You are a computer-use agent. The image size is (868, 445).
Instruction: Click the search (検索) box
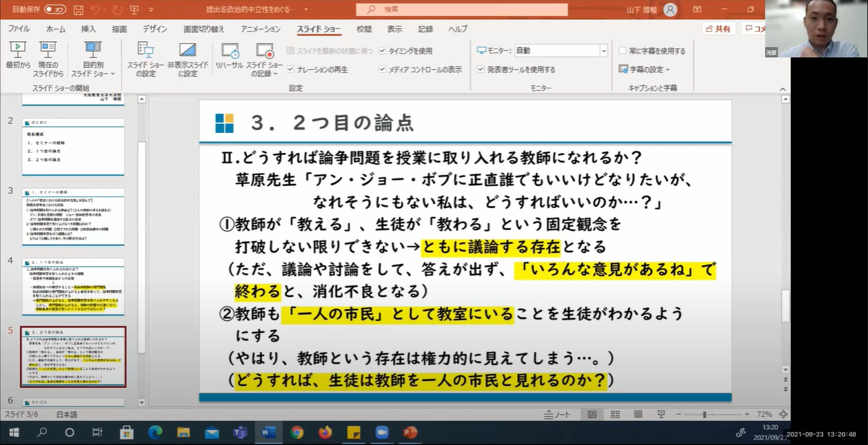point(462,10)
